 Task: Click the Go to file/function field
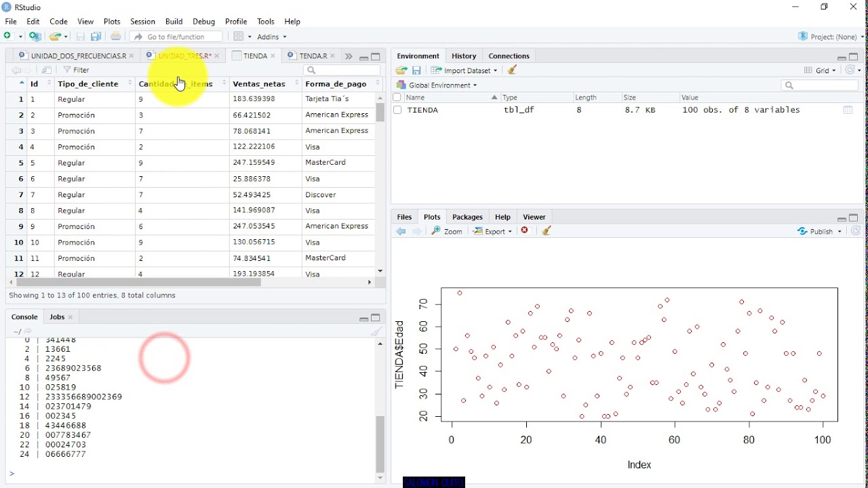(176, 37)
